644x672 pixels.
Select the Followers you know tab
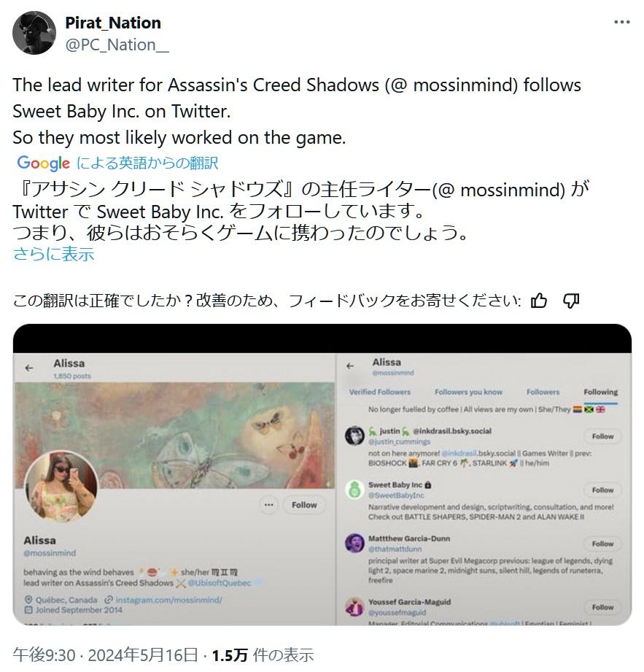pos(468,392)
